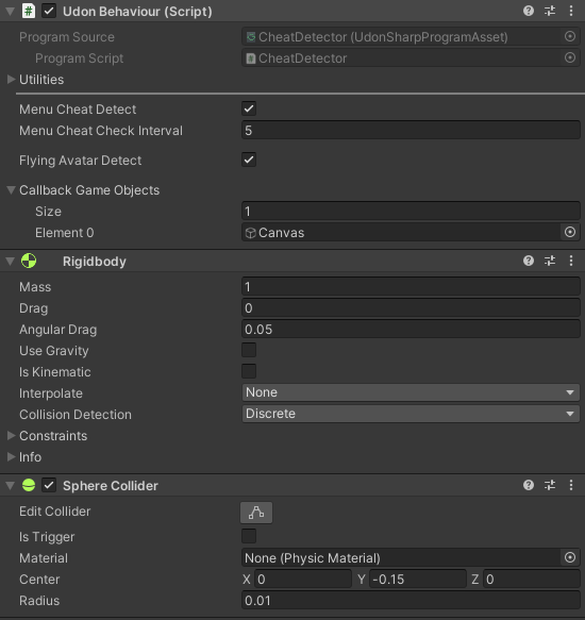Click the Angular Drag field
This screenshot has width=585, height=620.
pyautogui.click(x=411, y=329)
